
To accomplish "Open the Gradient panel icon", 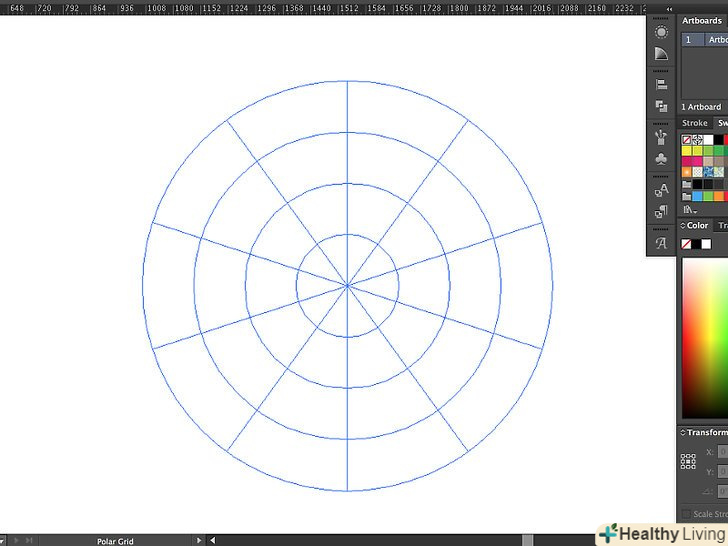I will [661, 53].
